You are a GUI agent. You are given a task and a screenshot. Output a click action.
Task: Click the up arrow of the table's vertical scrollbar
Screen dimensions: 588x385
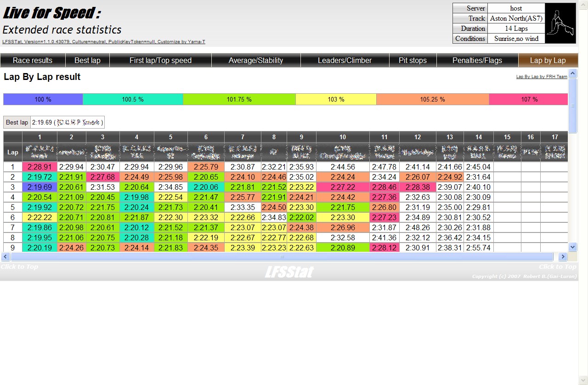click(x=573, y=73)
